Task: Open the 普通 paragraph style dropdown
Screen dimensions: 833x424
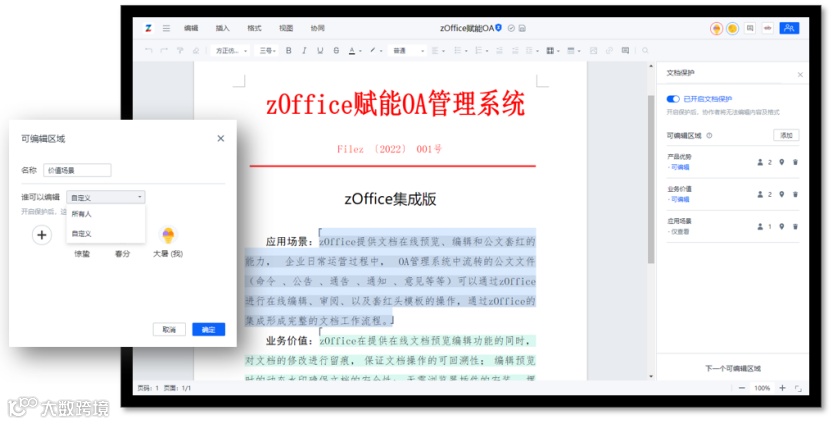Action: 407,50
